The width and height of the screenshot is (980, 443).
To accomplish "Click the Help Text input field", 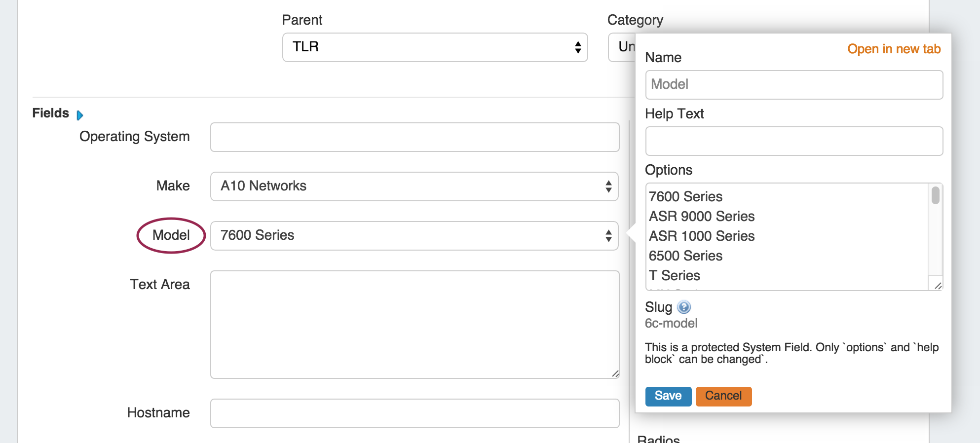I will coord(794,141).
